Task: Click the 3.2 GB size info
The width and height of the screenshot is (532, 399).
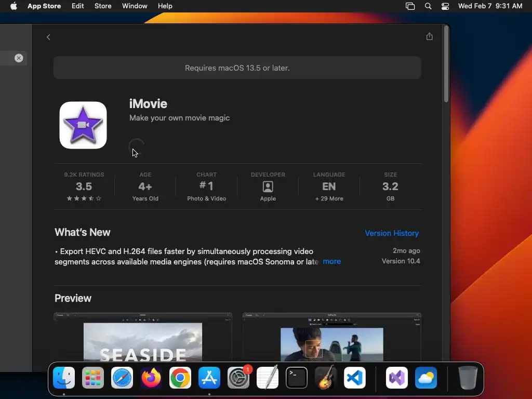Action: point(390,187)
